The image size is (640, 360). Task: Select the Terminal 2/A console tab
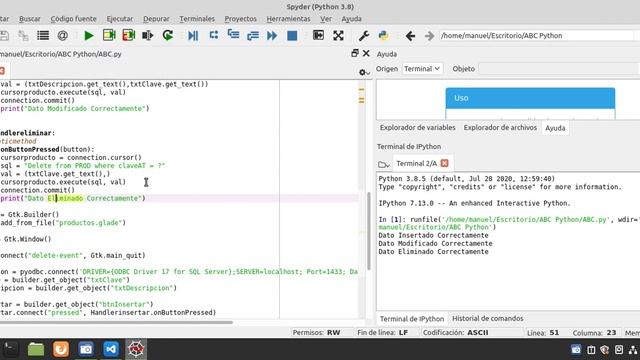[416, 163]
